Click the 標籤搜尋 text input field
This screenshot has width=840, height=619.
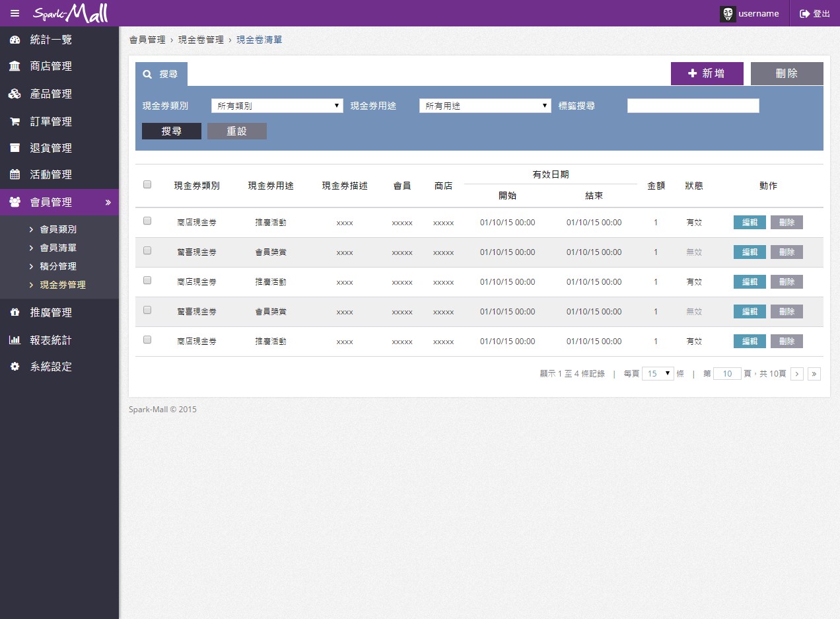click(x=693, y=106)
